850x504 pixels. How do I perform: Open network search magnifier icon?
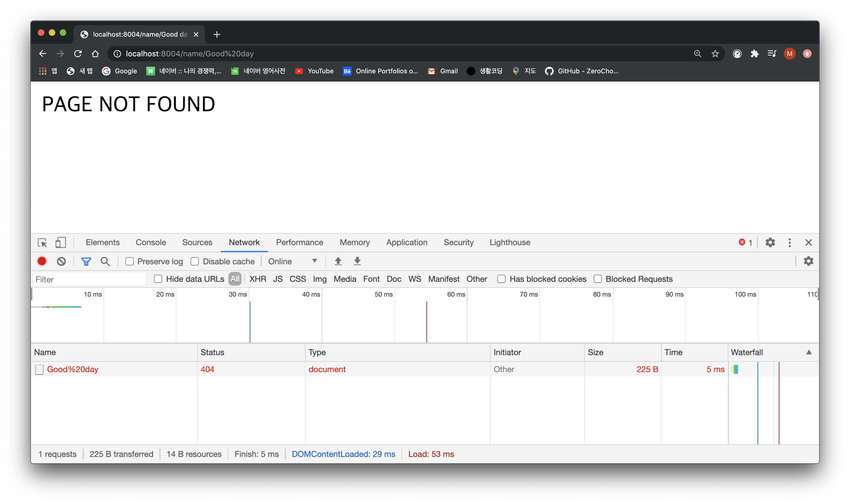pyautogui.click(x=105, y=261)
